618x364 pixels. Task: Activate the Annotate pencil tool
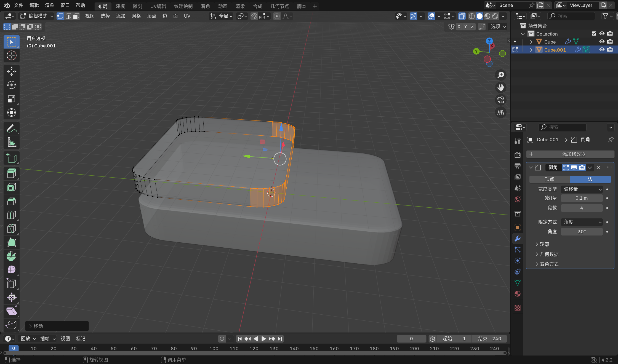tap(11, 129)
